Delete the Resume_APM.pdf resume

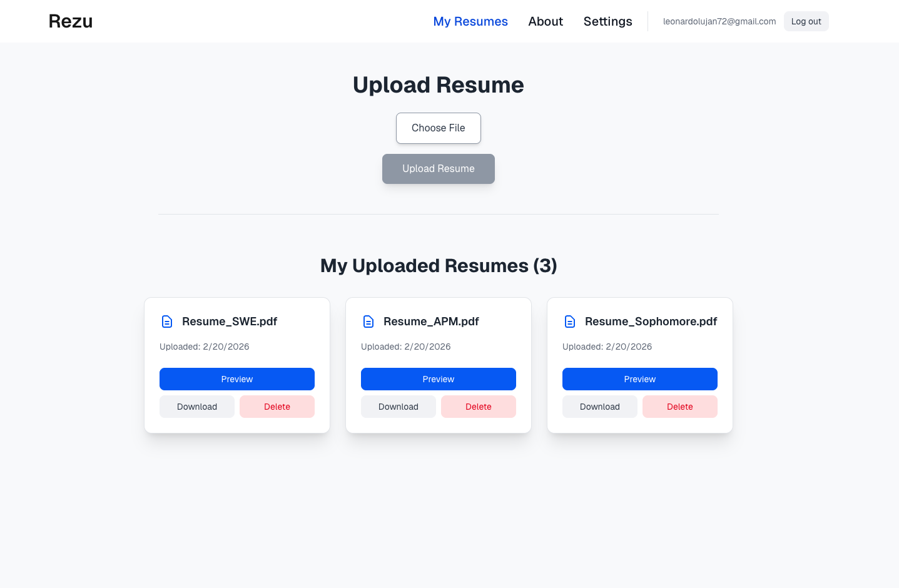tap(479, 407)
